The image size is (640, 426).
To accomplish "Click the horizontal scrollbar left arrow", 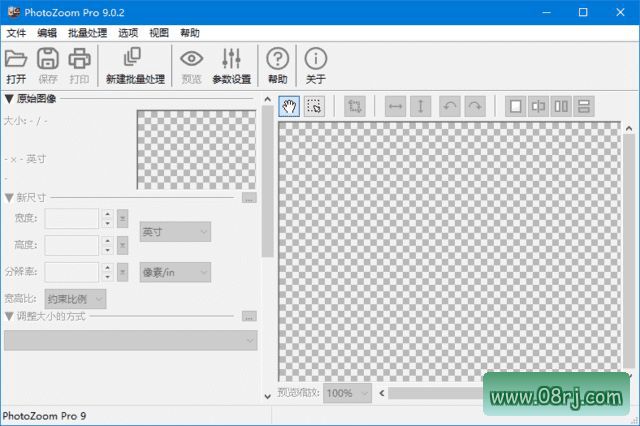I will (x=382, y=393).
